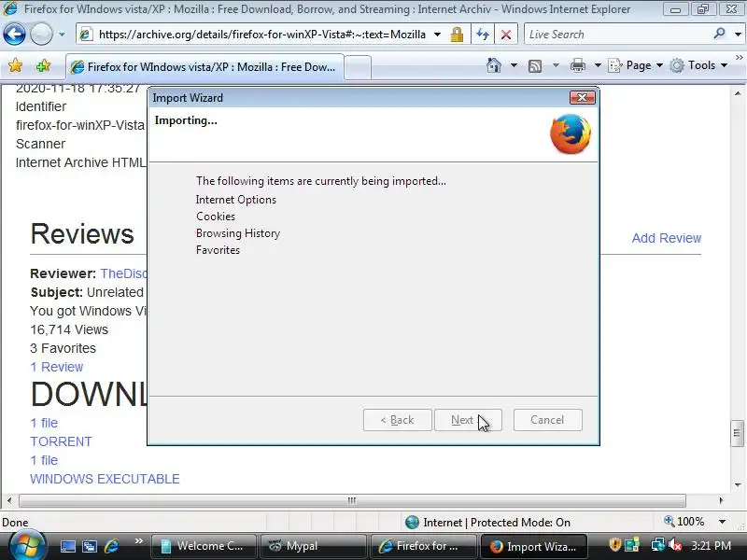Click the horizontal scrollbar right arrow
Viewport: 747px width, 560px height.
tap(721, 500)
